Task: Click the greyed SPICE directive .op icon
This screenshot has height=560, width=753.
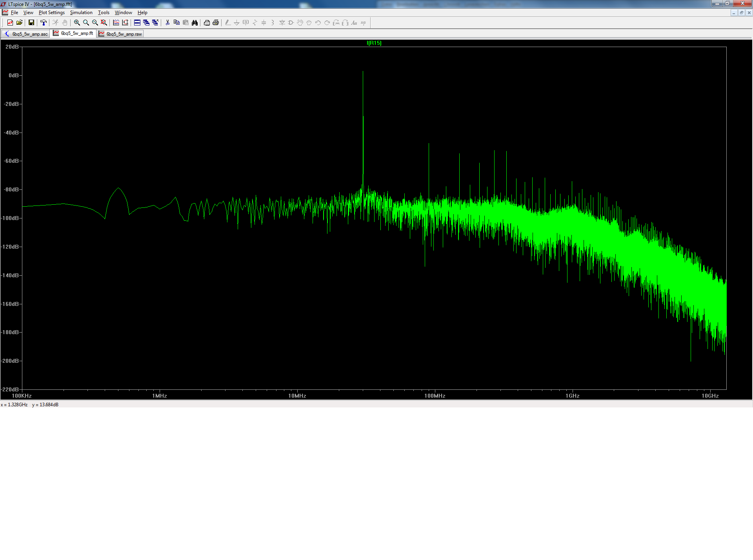Action: 363,23
